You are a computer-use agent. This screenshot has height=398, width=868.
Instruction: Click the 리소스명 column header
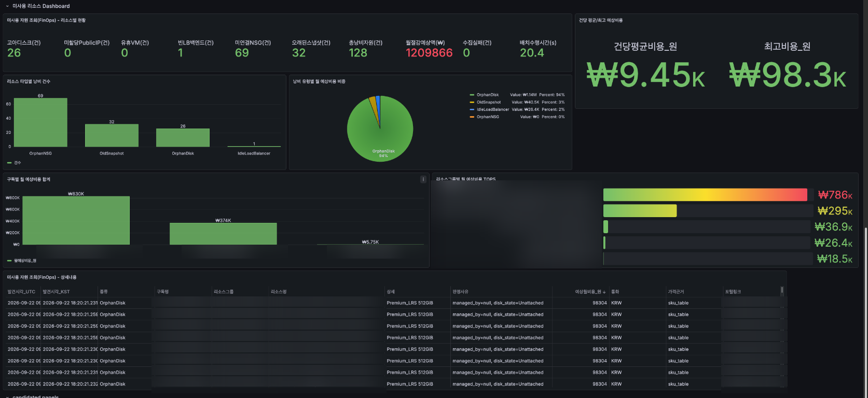point(279,292)
